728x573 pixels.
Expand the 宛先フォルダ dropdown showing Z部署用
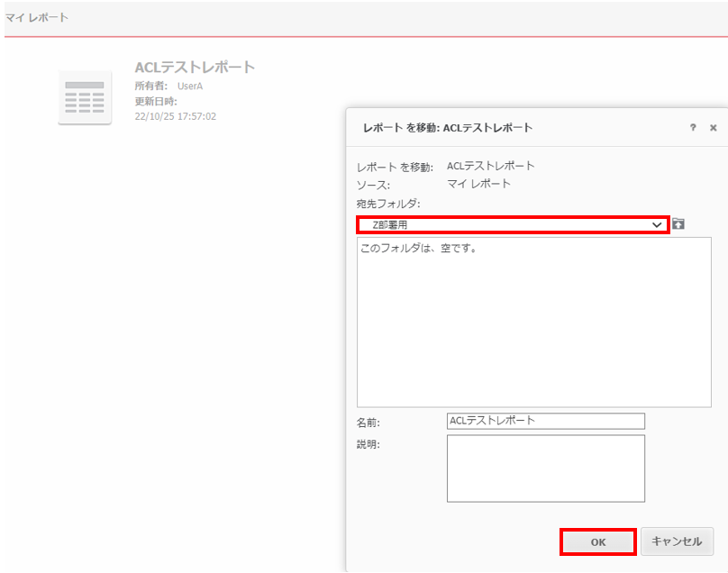pos(513,224)
